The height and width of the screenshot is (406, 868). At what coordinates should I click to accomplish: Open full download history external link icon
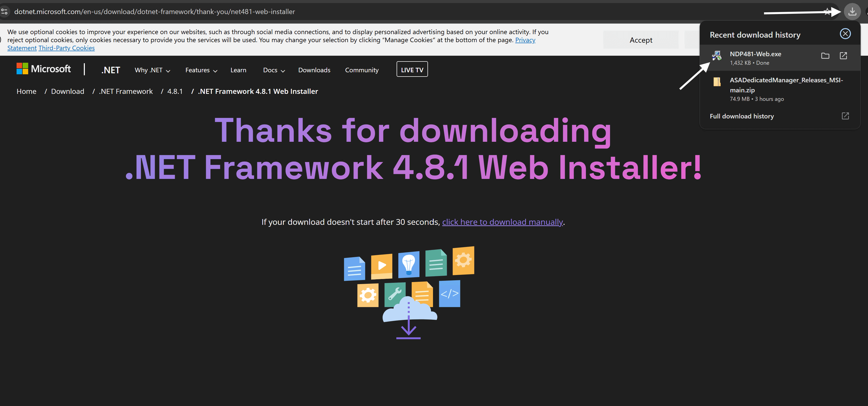click(845, 116)
